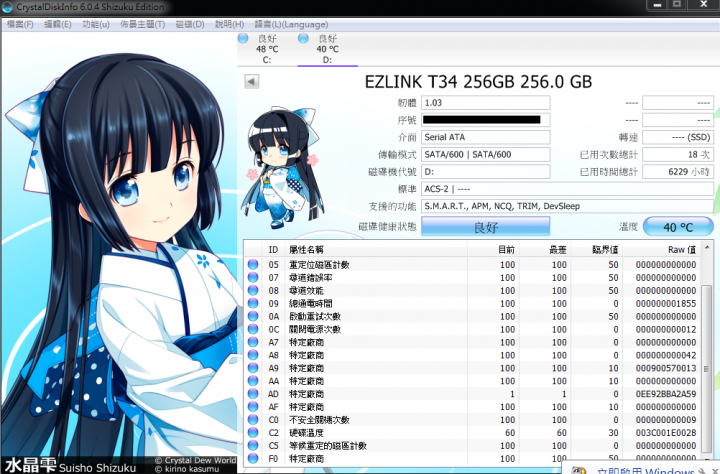Click the power-on count field showing 18 次
The image size is (720, 474).
678,154
